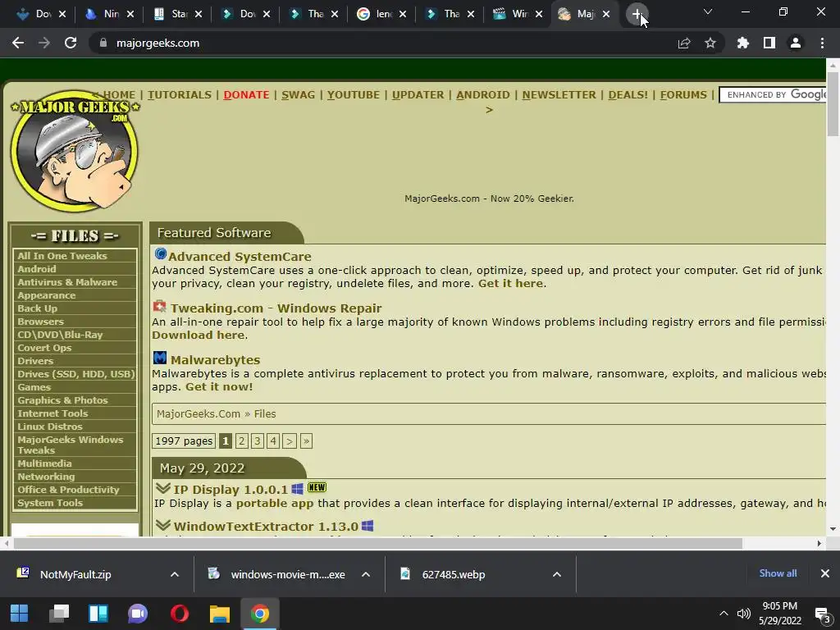
Task: Click the MajorGeeks logo image
Action: (x=74, y=151)
